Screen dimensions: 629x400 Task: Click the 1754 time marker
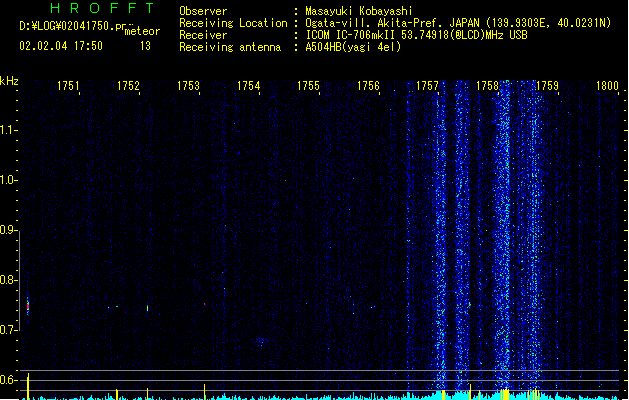(x=248, y=86)
